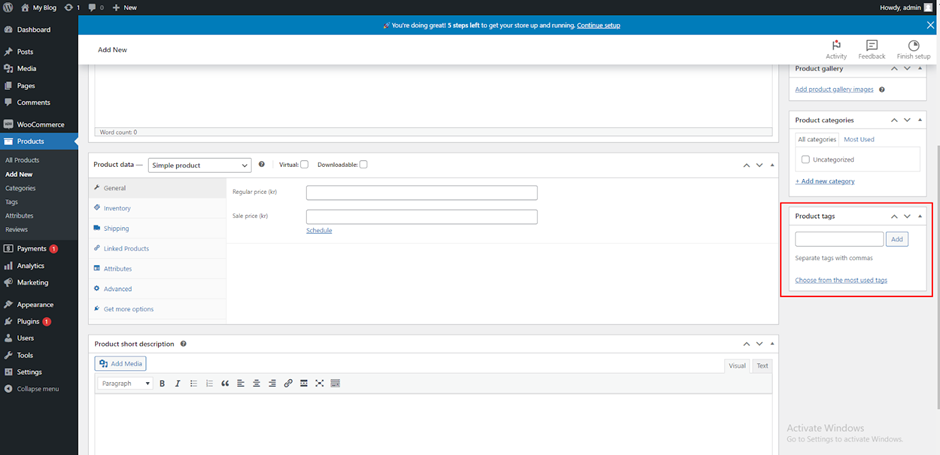Viewport: 940px width, 455px height.
Task: Enable the Virtual checkbox
Action: pyautogui.click(x=304, y=165)
